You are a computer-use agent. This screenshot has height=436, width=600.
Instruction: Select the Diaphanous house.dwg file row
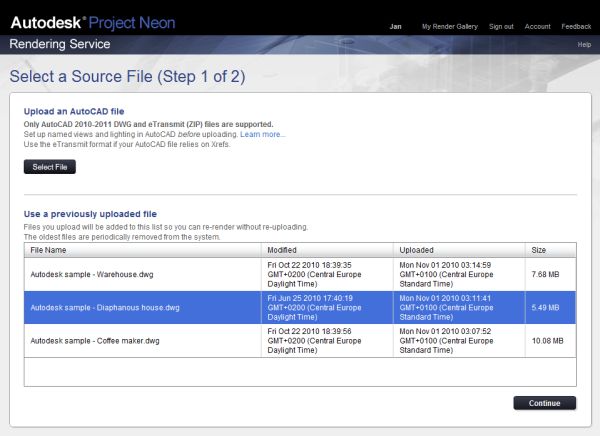pos(105,307)
